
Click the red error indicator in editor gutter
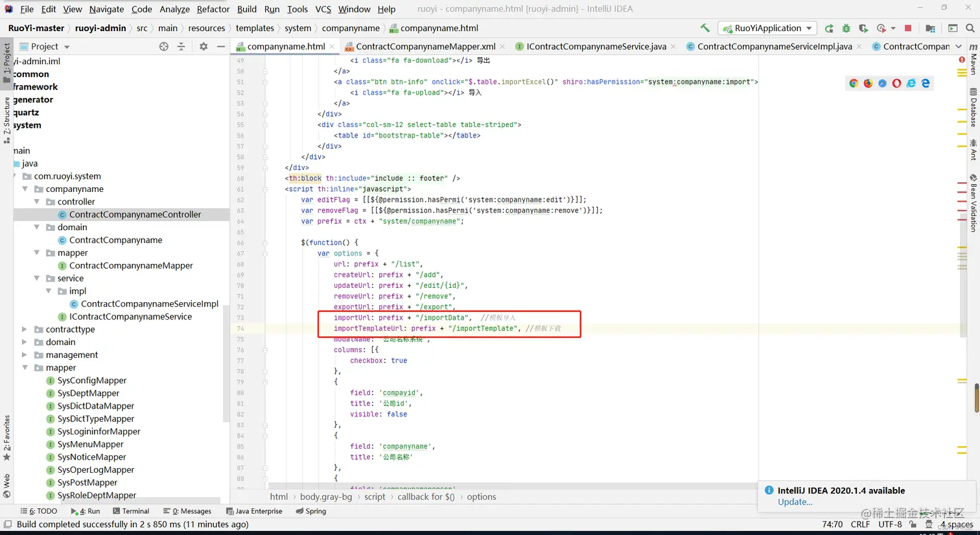[x=962, y=60]
